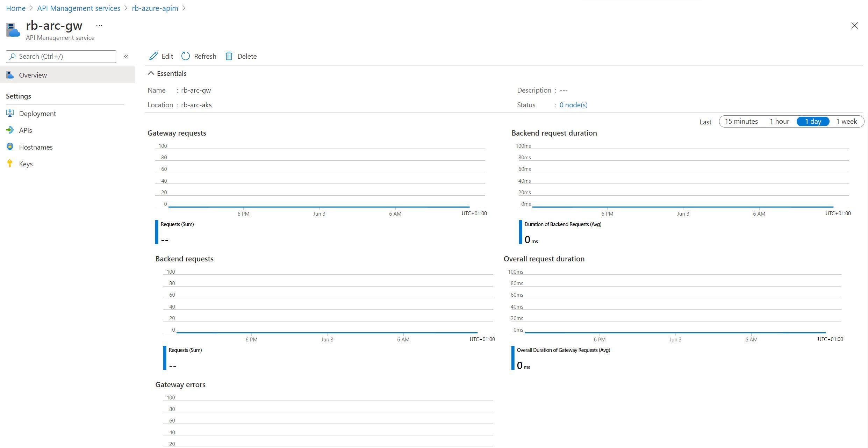The image size is (868, 448).
Task: Click the Location value rb-arc-aks
Action: tap(196, 105)
